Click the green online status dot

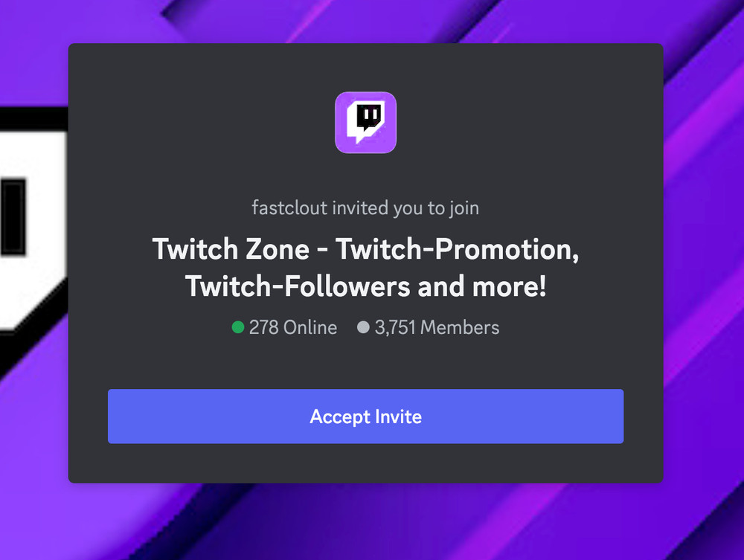point(237,327)
